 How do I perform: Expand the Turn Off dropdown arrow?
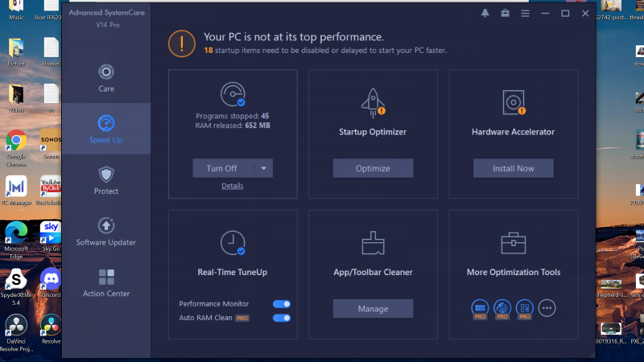(x=264, y=168)
